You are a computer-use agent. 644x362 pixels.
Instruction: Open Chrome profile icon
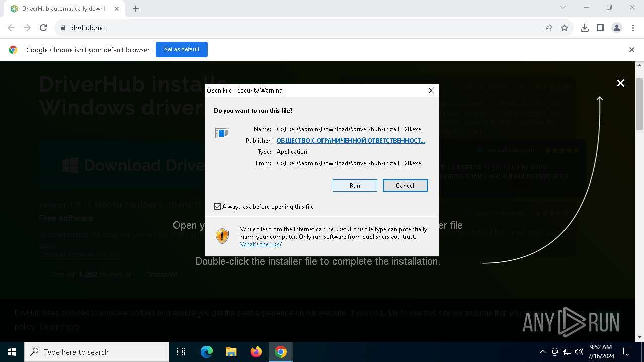(x=617, y=28)
